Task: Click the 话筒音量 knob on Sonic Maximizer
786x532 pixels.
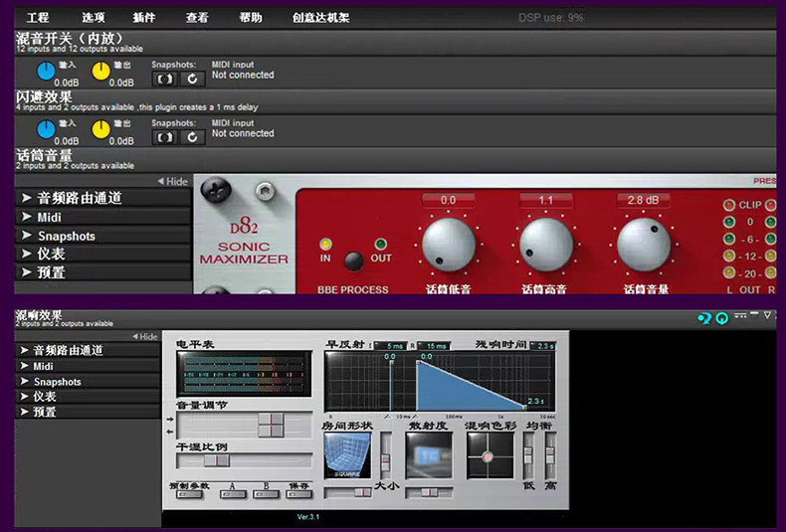Action: pos(644,245)
